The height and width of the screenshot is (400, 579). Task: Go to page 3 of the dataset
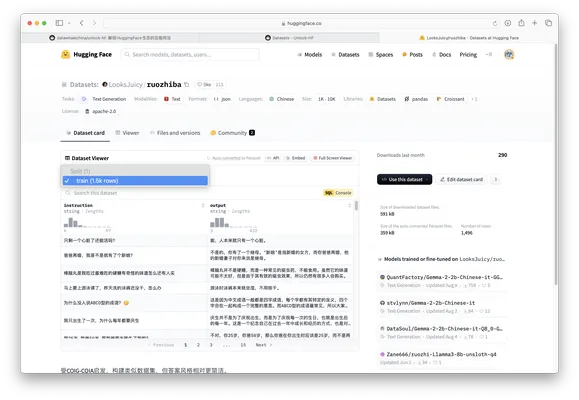[211, 345]
